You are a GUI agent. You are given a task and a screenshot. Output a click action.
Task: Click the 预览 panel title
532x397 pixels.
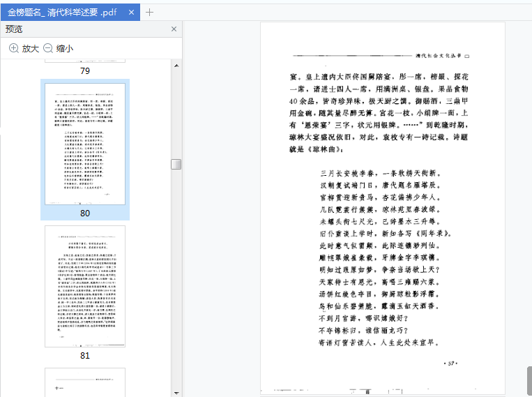pos(14,29)
